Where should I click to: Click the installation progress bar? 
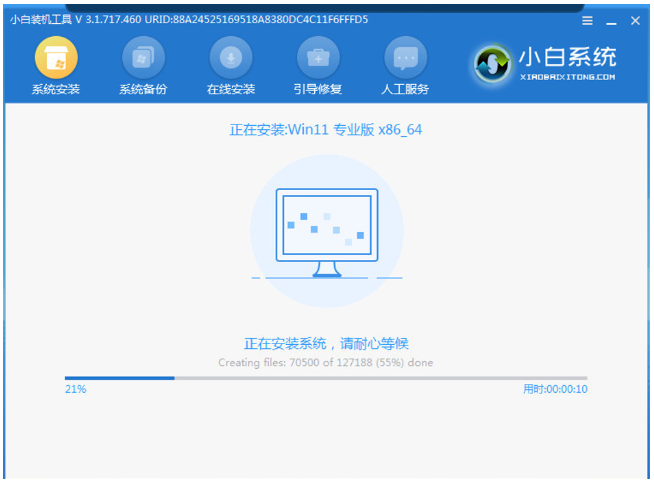click(326, 378)
